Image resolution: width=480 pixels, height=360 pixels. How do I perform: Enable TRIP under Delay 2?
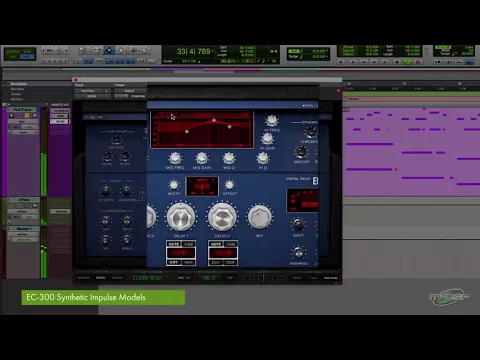click(231, 263)
